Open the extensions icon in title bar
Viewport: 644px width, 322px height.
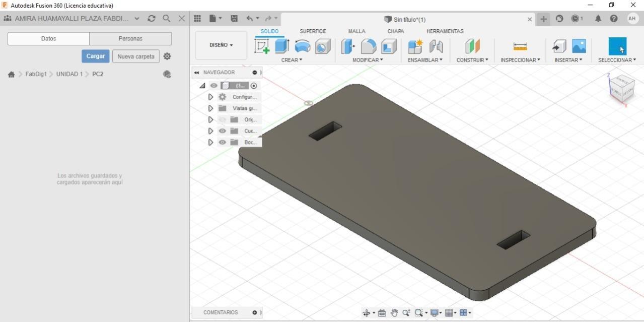pos(559,19)
